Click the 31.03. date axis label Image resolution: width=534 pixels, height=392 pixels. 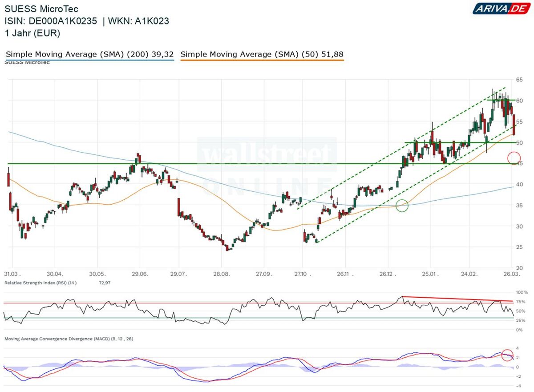13,273
